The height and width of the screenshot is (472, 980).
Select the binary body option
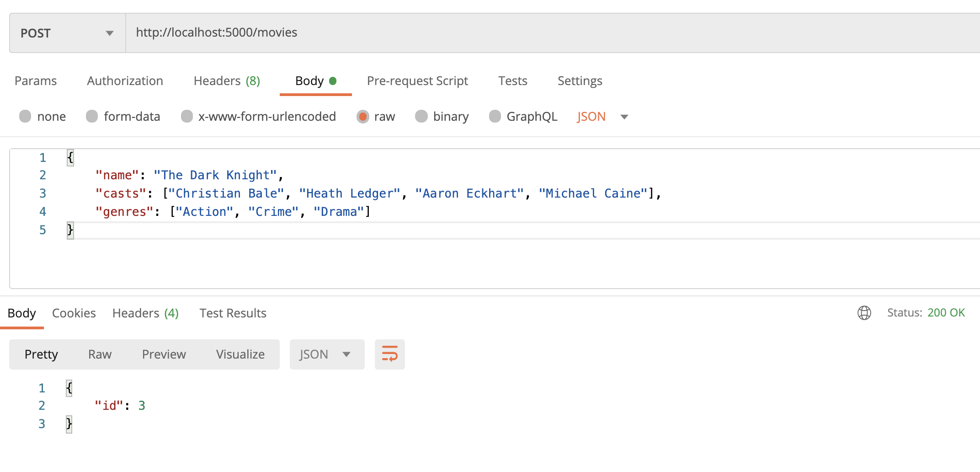(x=421, y=117)
